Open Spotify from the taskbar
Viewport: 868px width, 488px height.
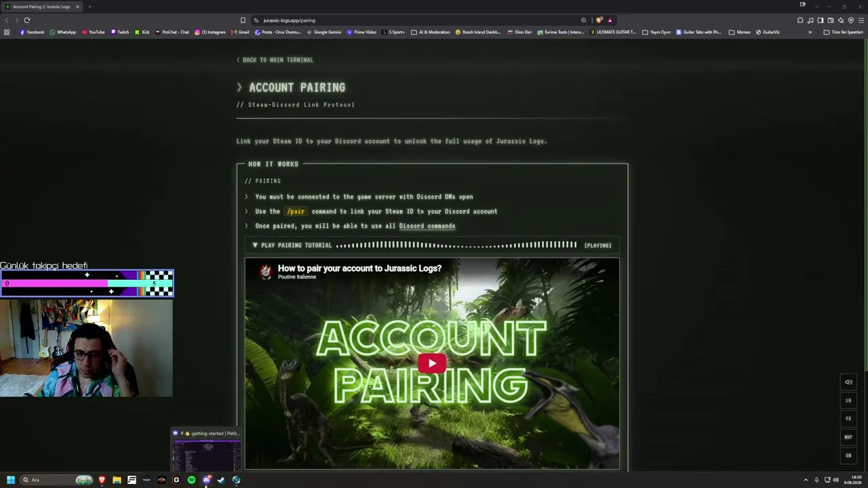[x=191, y=480]
